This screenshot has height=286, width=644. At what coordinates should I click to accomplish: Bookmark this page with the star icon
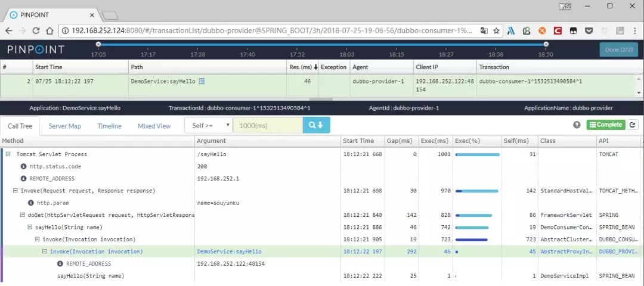point(496,31)
